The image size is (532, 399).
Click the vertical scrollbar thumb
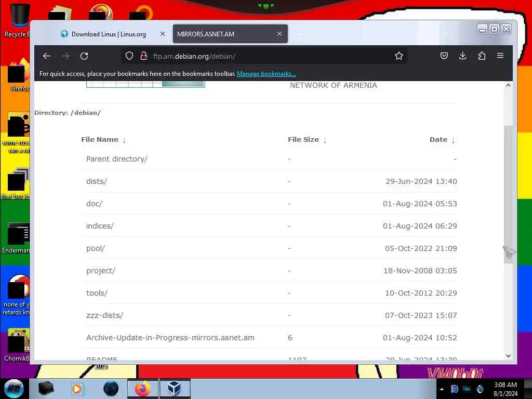coord(508,194)
